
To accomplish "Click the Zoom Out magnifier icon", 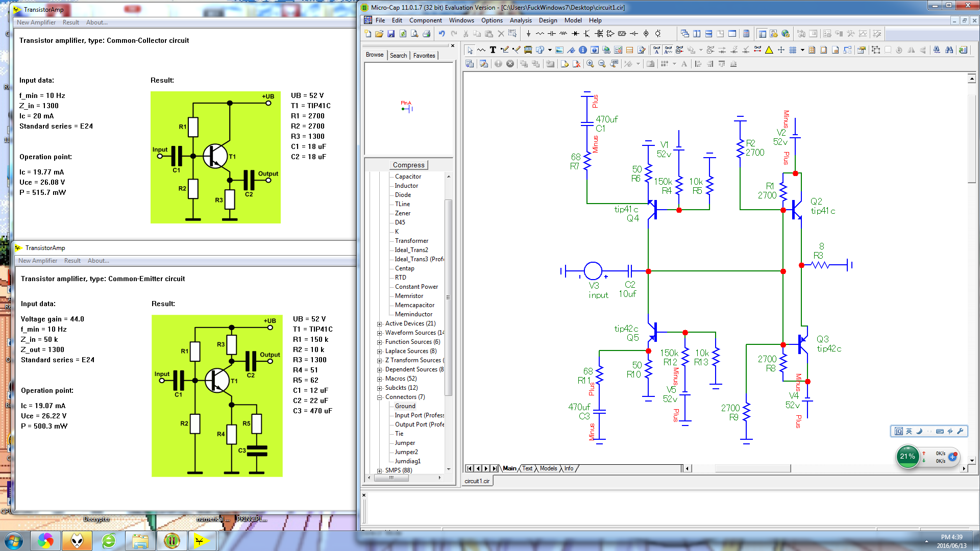I will (x=602, y=64).
